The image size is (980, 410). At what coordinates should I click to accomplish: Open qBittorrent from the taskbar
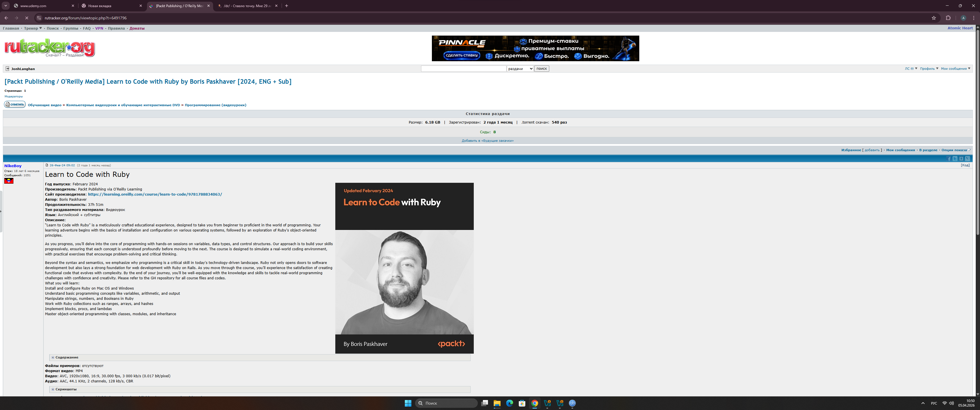pos(572,403)
